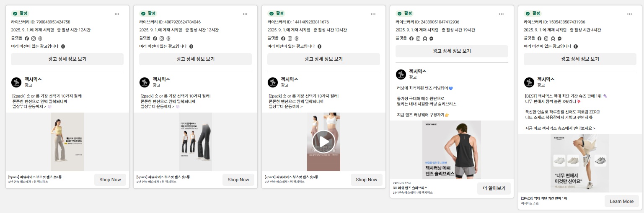Click Instagram platform icon in ad 790048953424758
The image size is (644, 213).
(x=34, y=38)
